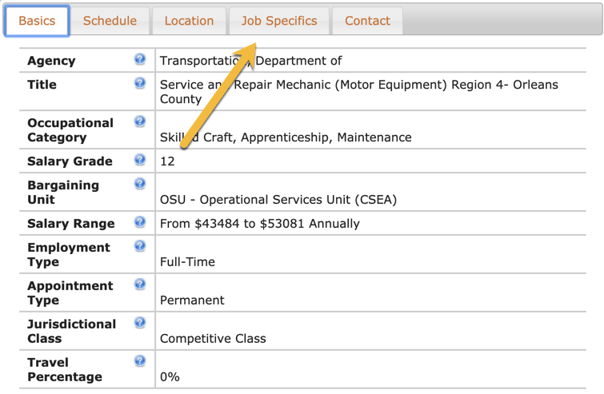Click the Skilled Craft occupational category value
604x394 pixels.
pyautogui.click(x=286, y=137)
